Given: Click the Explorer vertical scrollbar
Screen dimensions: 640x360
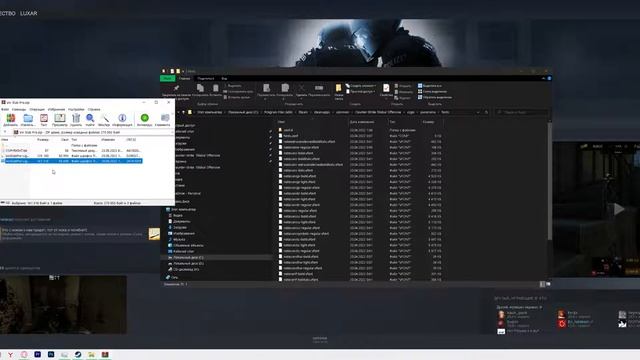Looking at the screenshot, I should click(549, 181).
